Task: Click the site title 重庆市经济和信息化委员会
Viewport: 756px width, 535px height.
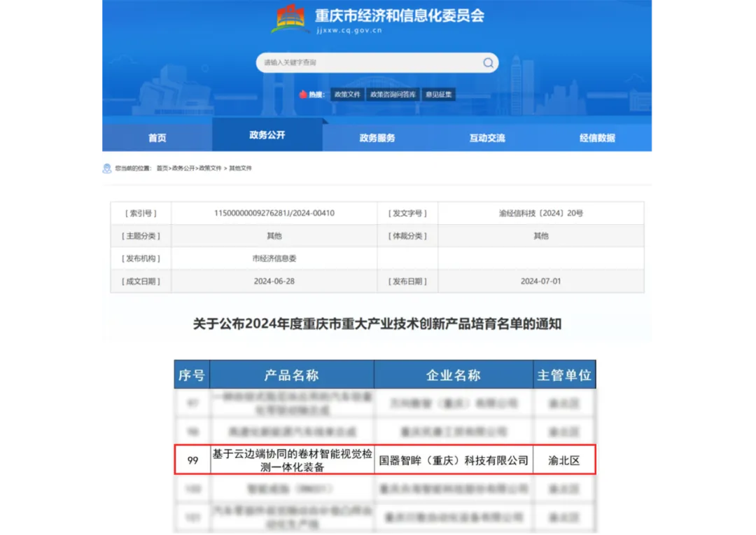Action: (399, 15)
